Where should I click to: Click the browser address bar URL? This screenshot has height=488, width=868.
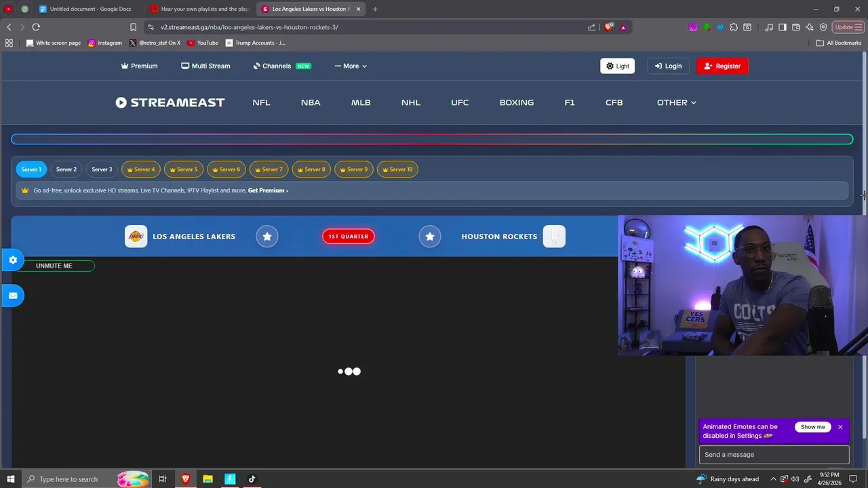pos(250,27)
